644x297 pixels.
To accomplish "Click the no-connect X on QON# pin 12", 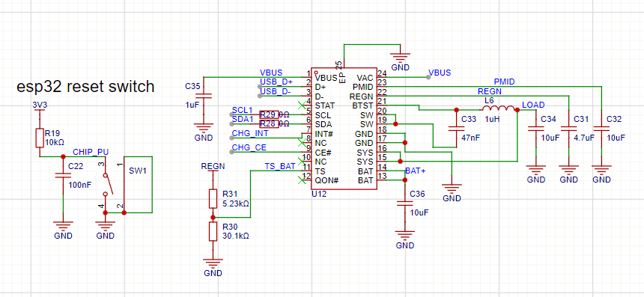I will (302, 180).
